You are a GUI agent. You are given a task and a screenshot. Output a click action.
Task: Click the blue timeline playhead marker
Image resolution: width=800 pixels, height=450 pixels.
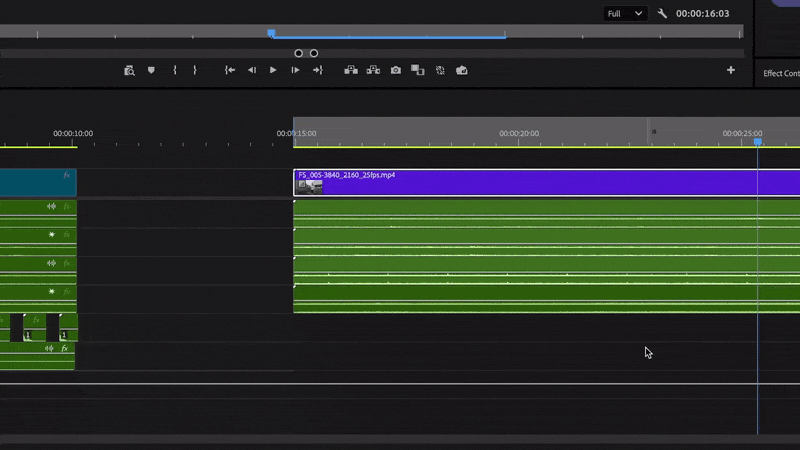(758, 142)
